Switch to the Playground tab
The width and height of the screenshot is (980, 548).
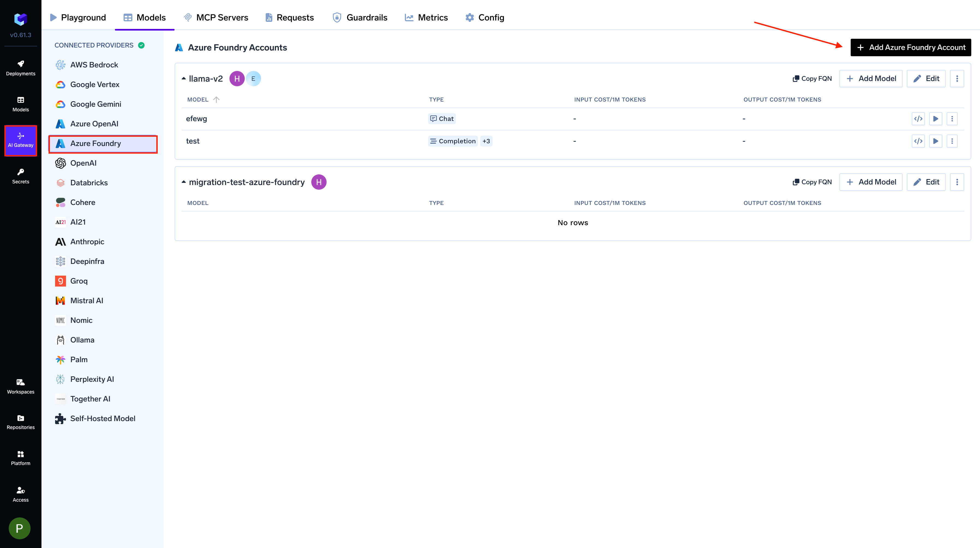coord(78,17)
